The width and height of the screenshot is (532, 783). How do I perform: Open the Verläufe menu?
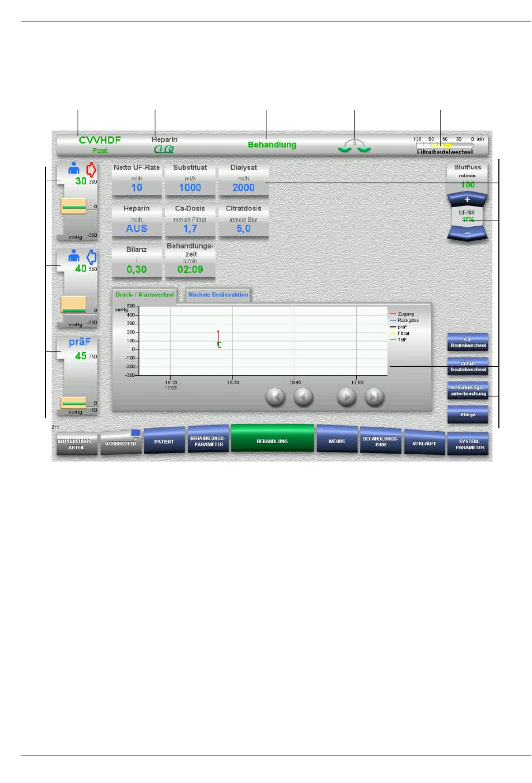pos(424,443)
